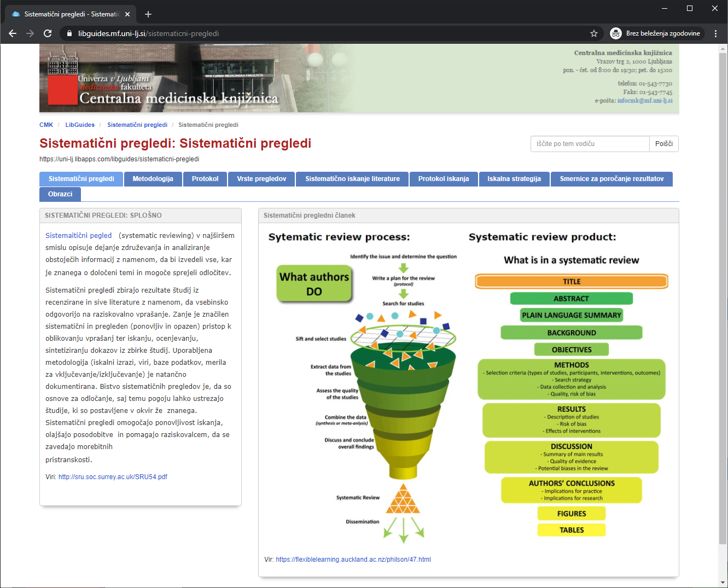This screenshot has width=728, height=588.
Task: Click the guide search input field
Action: point(590,144)
